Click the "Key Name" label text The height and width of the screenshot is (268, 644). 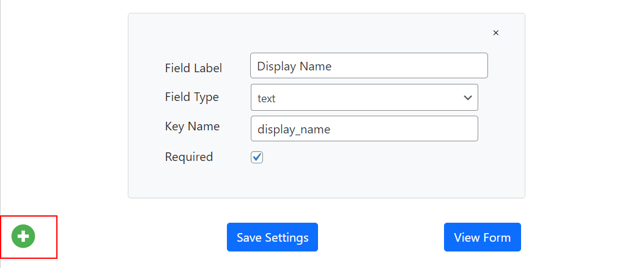(x=192, y=126)
